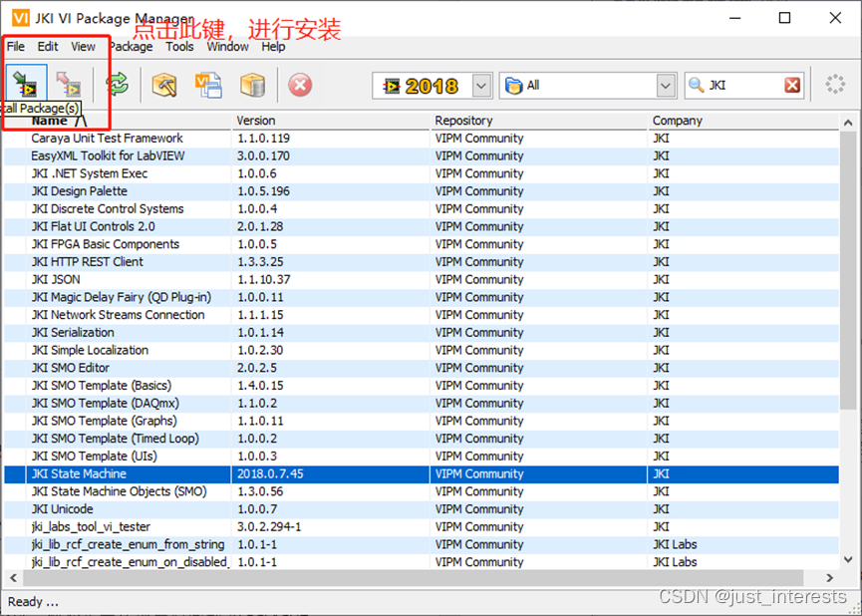
Task: Open the View menu
Action: click(x=83, y=47)
